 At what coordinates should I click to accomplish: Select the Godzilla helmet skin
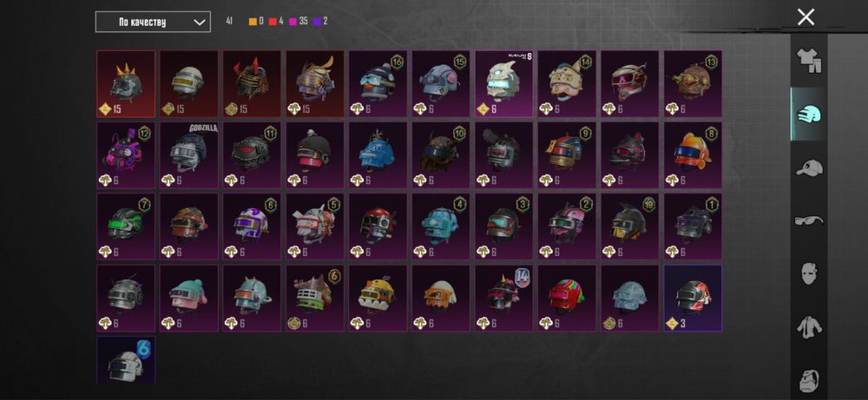pos(188,155)
